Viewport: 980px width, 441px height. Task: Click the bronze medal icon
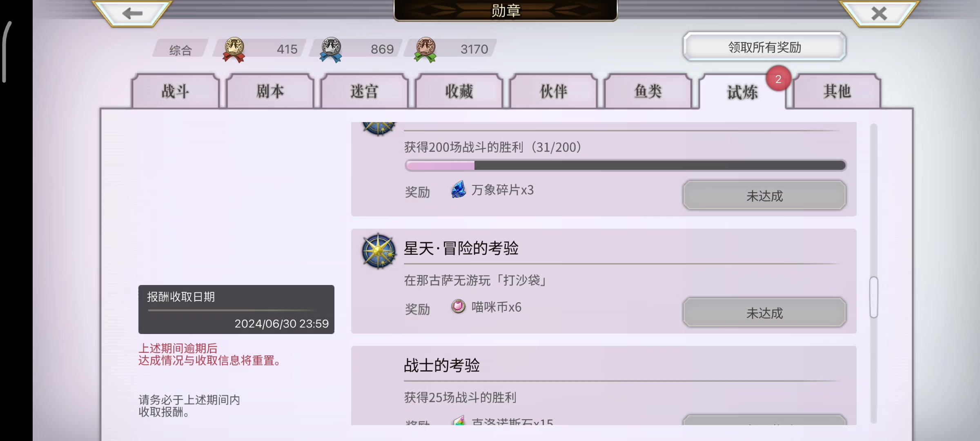[425, 49]
